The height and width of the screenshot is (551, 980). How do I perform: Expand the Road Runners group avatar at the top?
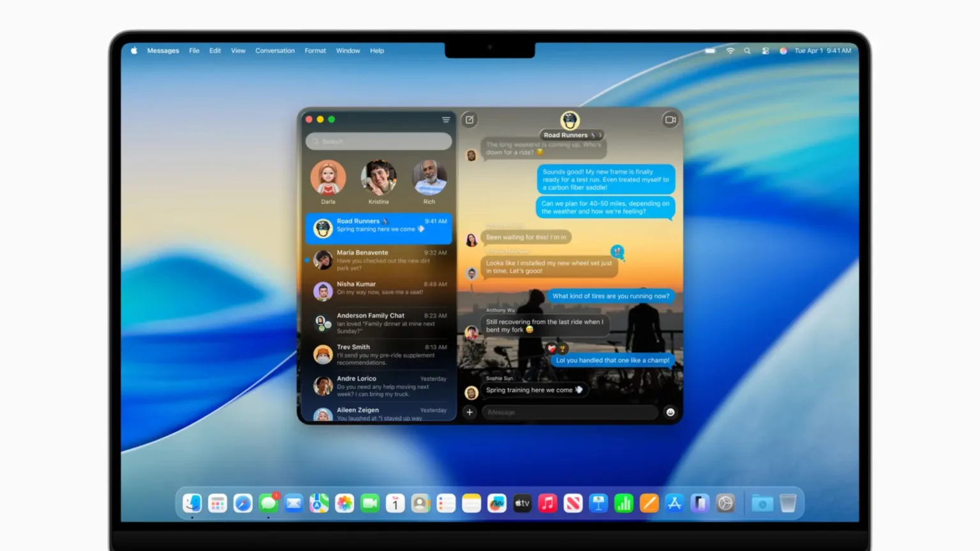pyautogui.click(x=569, y=120)
